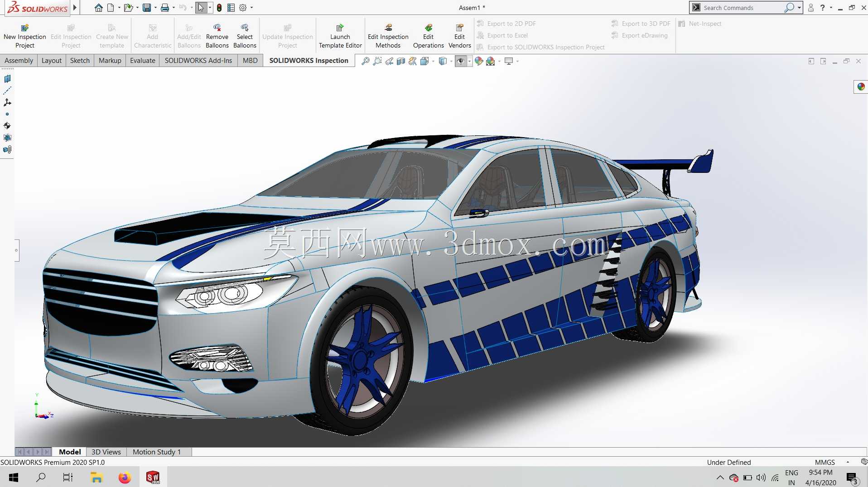Select the 3D Views bottom tab
The height and width of the screenshot is (487, 868).
point(106,452)
